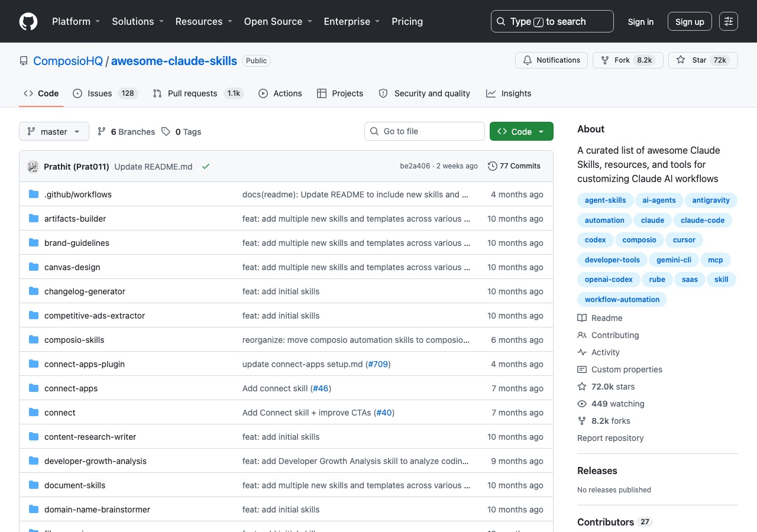
Task: Switch to the Issues tab
Action: click(x=105, y=93)
